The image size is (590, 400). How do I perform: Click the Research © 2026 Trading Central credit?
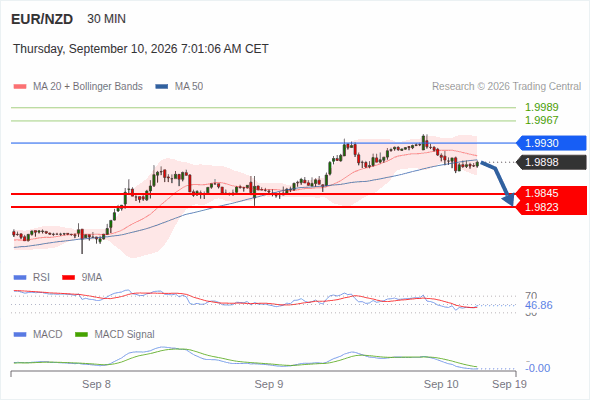coord(506,87)
